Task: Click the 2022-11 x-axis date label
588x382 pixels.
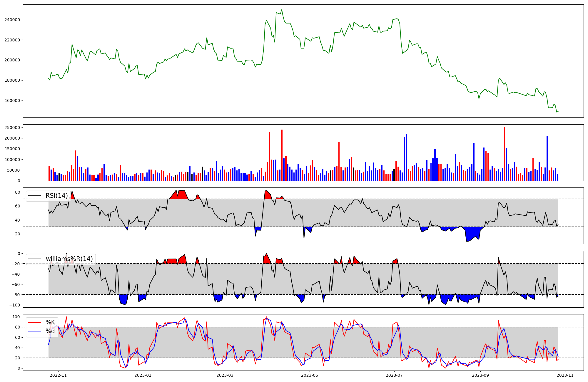Action: (x=58, y=375)
